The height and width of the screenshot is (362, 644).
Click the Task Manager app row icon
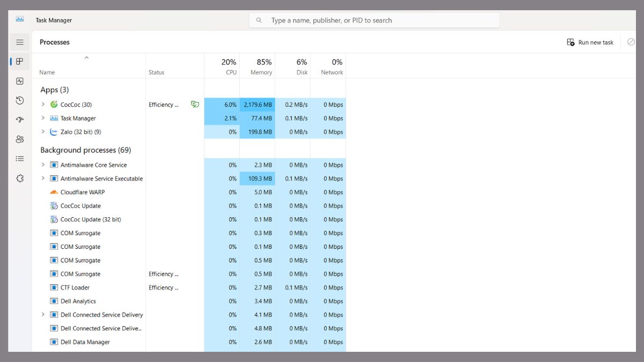tap(54, 118)
